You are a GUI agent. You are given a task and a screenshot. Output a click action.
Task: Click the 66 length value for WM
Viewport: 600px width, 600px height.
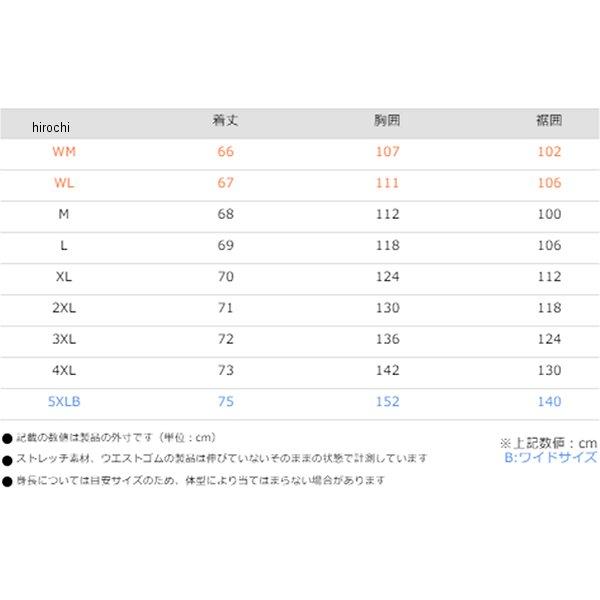click(225, 152)
